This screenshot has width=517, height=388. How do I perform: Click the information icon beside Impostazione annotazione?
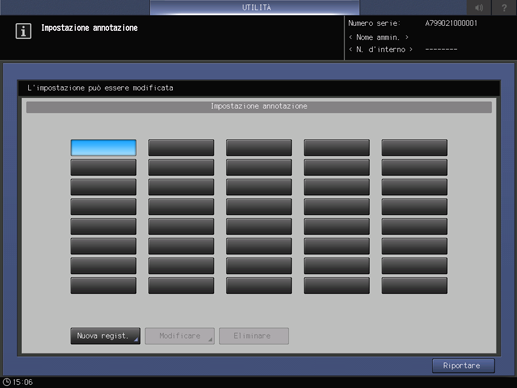click(x=23, y=31)
